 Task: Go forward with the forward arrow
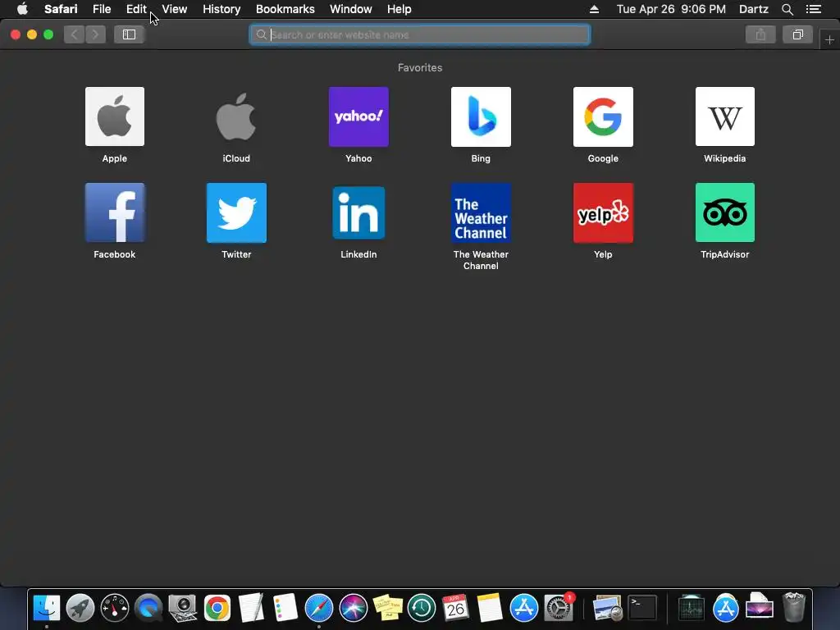(95, 34)
